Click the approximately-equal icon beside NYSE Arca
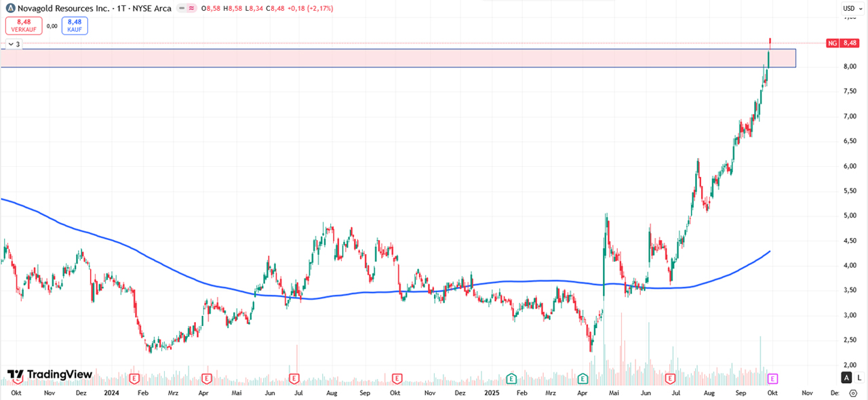 pos(192,9)
